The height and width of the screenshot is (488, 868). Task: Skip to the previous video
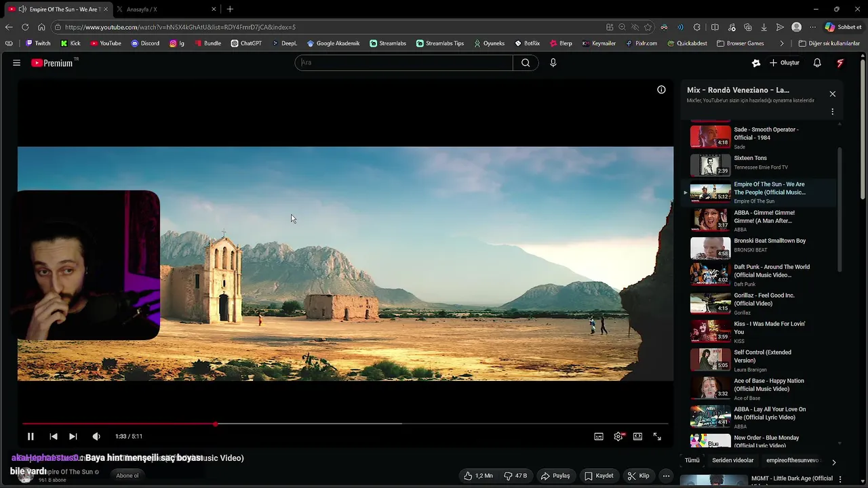(54, 436)
